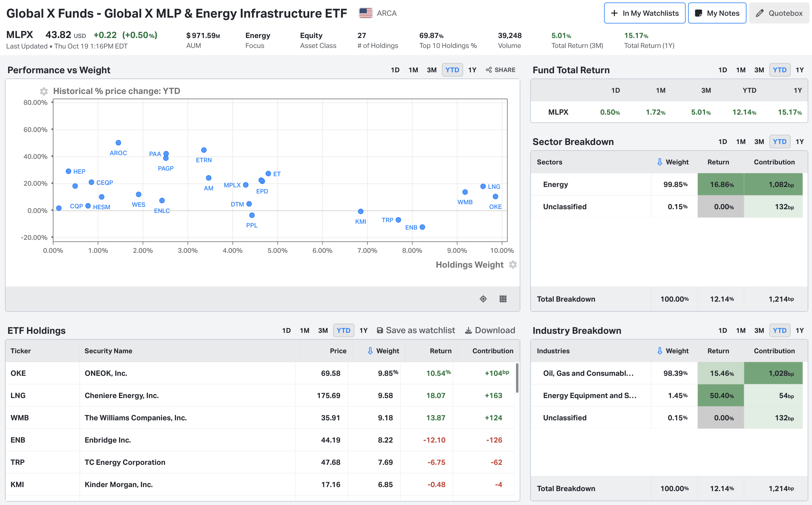Switch to grid table view icon under chart
The image size is (812, 505).
(503, 299)
